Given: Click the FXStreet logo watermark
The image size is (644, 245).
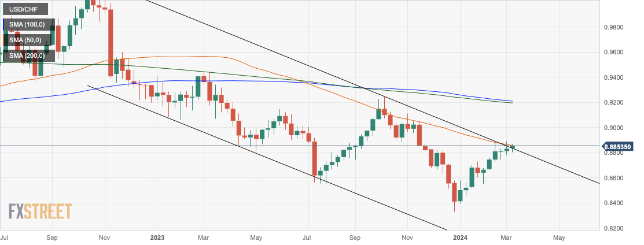Looking at the screenshot, I should click(x=41, y=211).
